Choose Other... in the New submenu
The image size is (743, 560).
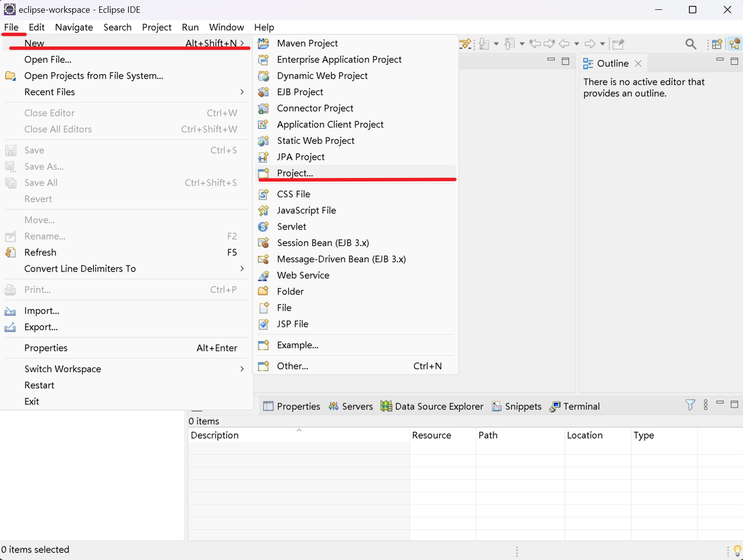click(x=356, y=366)
